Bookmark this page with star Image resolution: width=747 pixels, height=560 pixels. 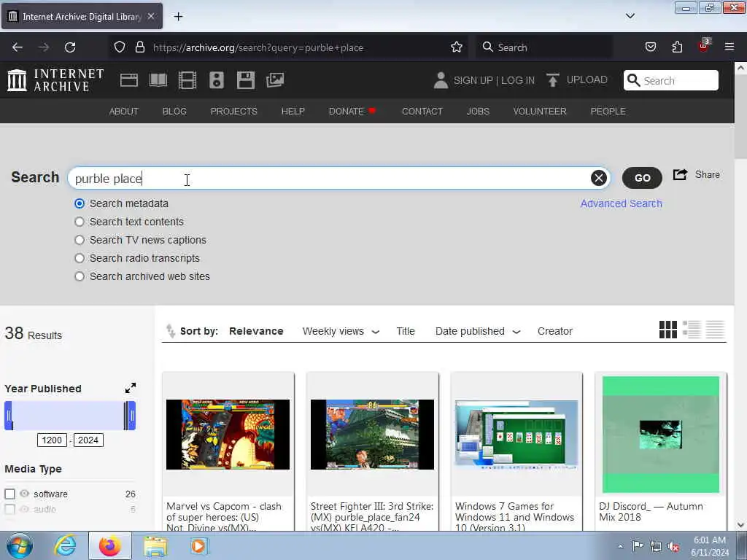(x=457, y=47)
